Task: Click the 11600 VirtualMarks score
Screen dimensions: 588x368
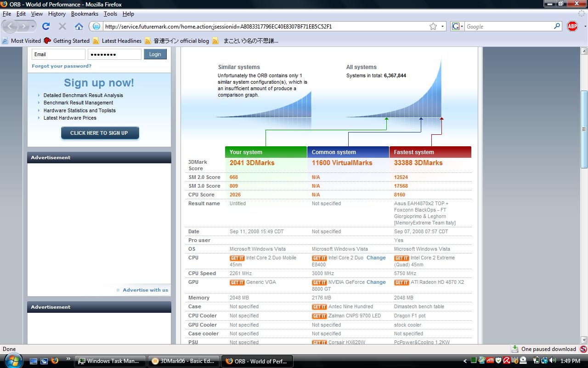Action: click(x=342, y=163)
